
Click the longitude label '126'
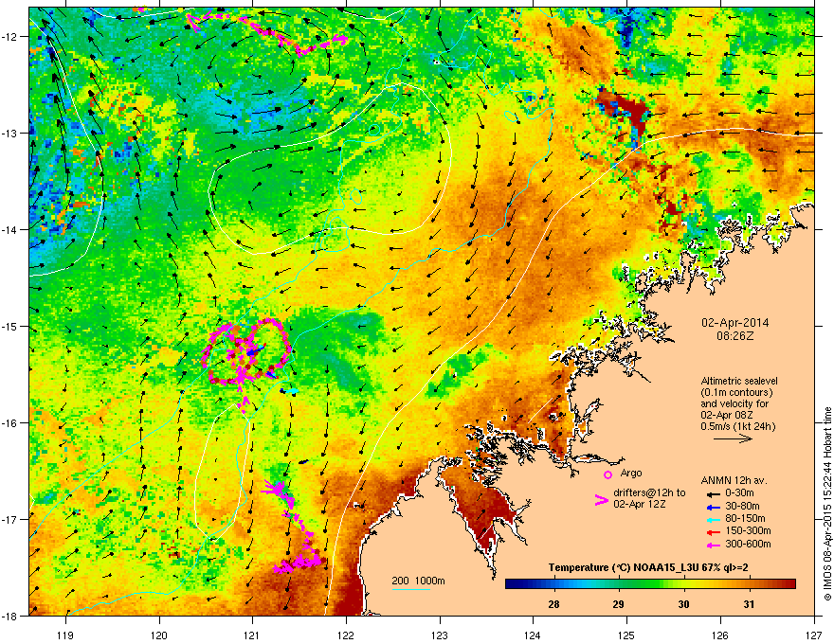pyautogui.click(x=720, y=635)
